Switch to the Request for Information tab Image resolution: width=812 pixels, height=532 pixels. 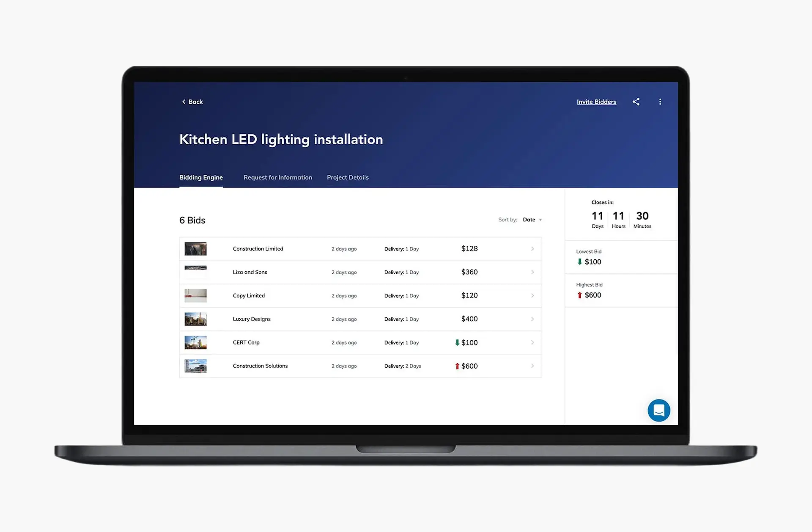pyautogui.click(x=277, y=177)
